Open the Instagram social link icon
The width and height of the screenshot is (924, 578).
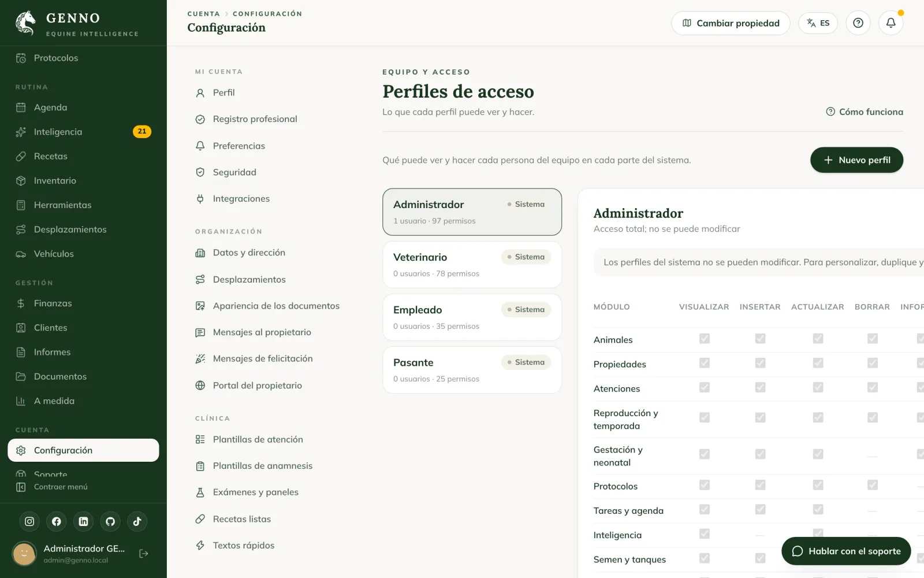click(x=29, y=521)
